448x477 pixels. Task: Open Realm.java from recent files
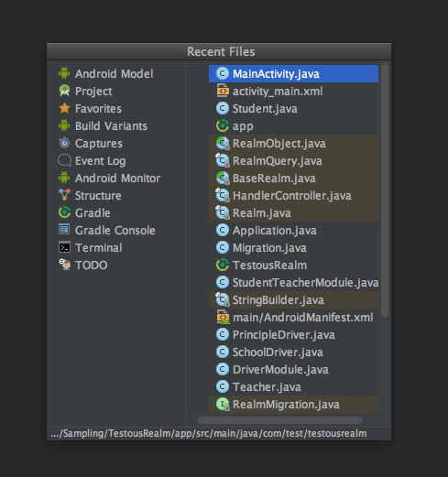click(293, 212)
